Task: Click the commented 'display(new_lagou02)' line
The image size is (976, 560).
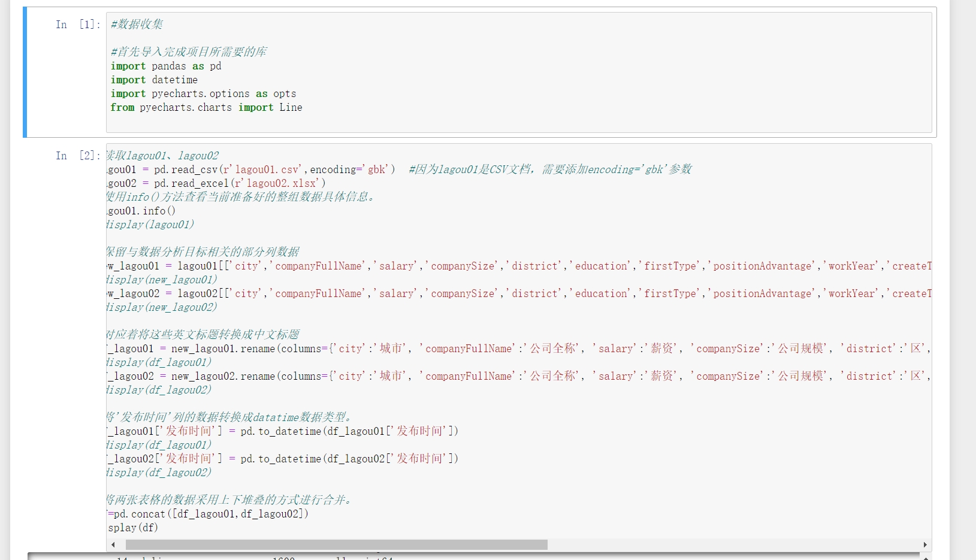Action: (162, 307)
